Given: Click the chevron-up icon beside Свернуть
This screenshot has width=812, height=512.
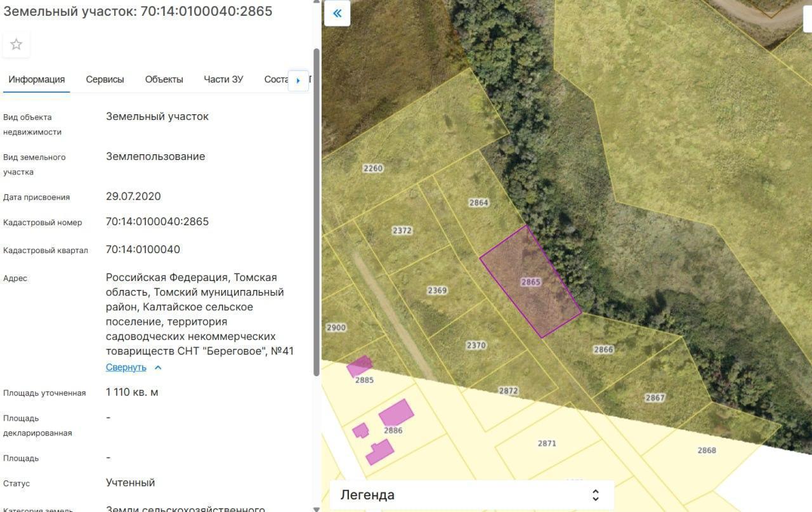Looking at the screenshot, I should click(x=159, y=367).
